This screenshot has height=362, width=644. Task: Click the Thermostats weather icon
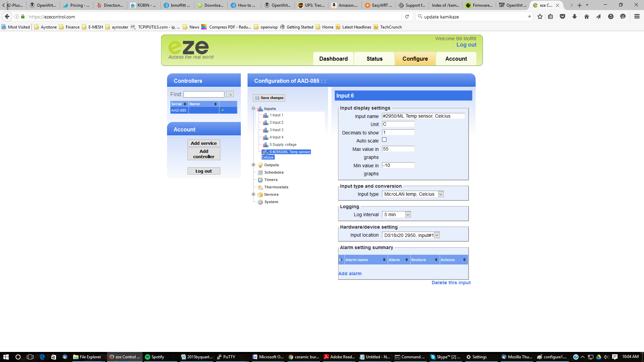point(260,187)
